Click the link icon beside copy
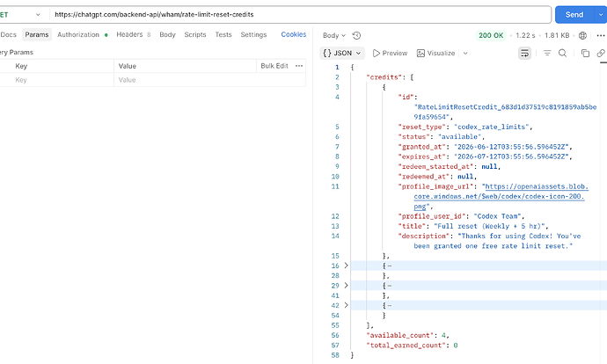Viewport: 607px width, 364px height. coord(601,53)
